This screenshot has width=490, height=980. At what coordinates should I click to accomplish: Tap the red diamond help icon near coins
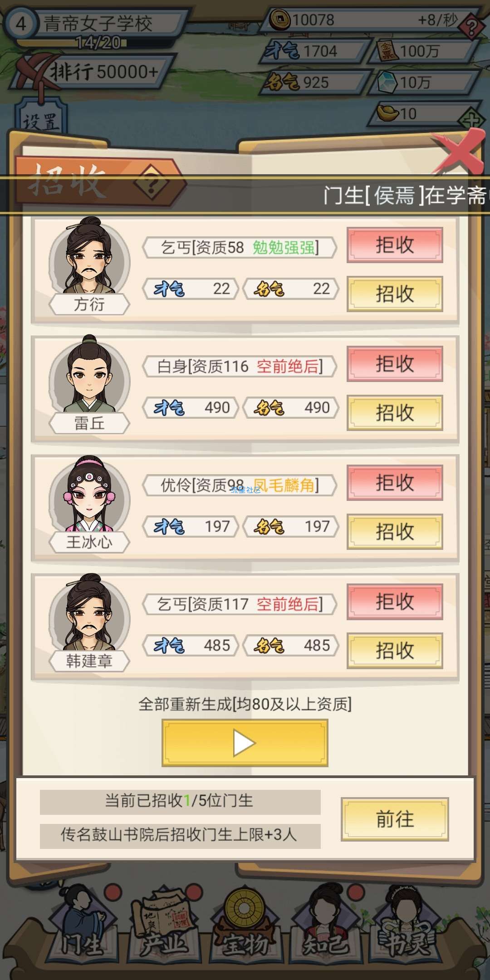472,27
